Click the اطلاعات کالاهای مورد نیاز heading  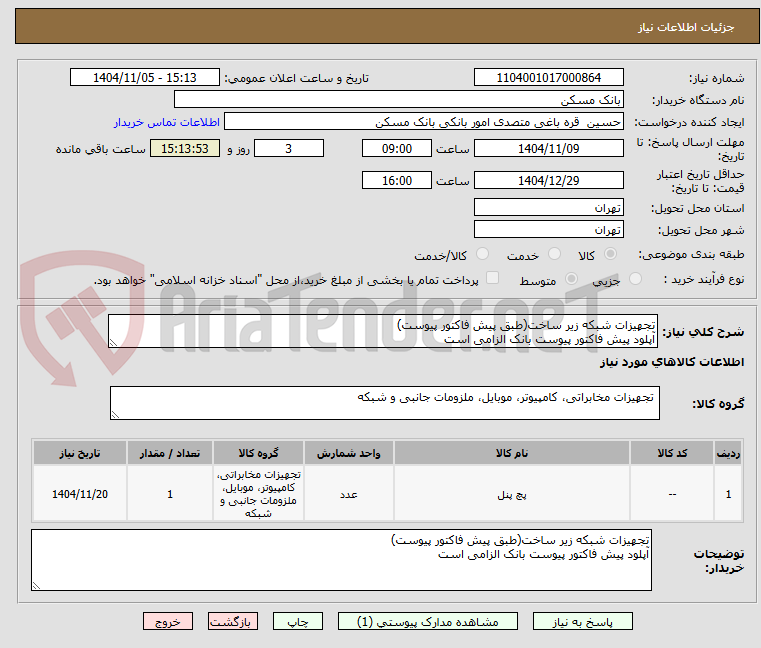click(x=672, y=362)
